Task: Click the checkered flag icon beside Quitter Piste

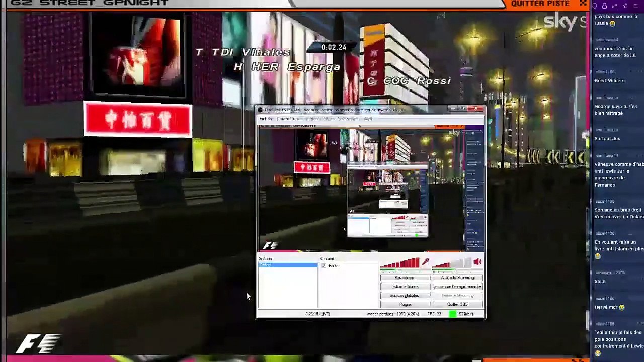Action: tap(583, 4)
